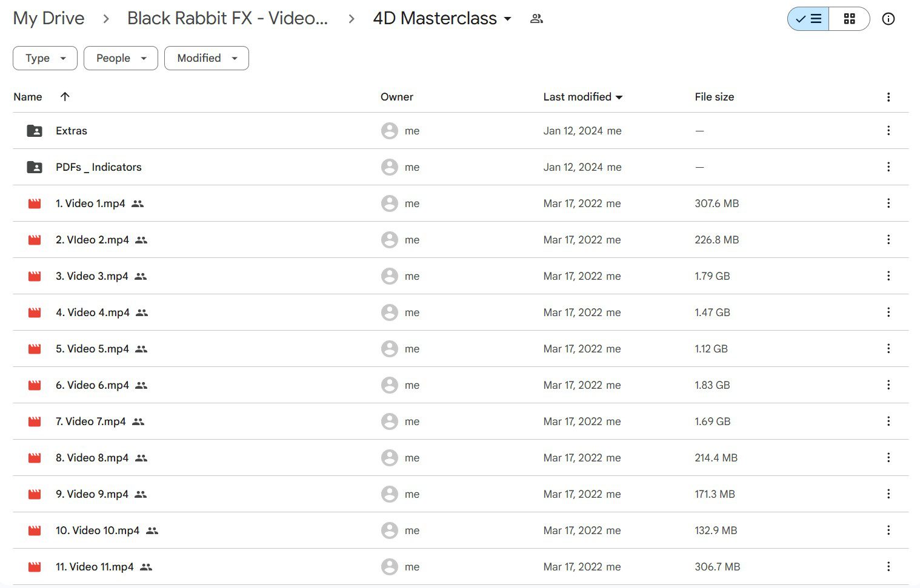Screen dimensions: 920x588
Task: Open more actions for 2. VIdeo 2.mp4
Action: [888, 240]
